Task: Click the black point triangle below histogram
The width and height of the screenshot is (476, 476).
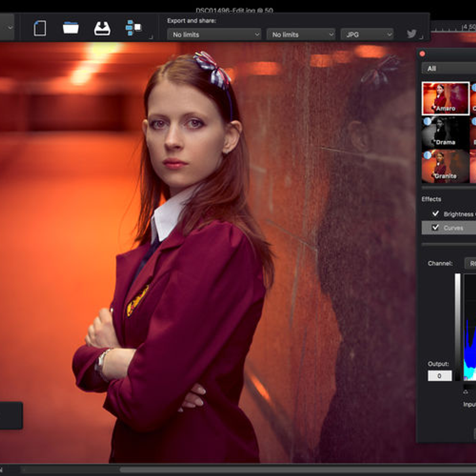Action: pyautogui.click(x=466, y=392)
